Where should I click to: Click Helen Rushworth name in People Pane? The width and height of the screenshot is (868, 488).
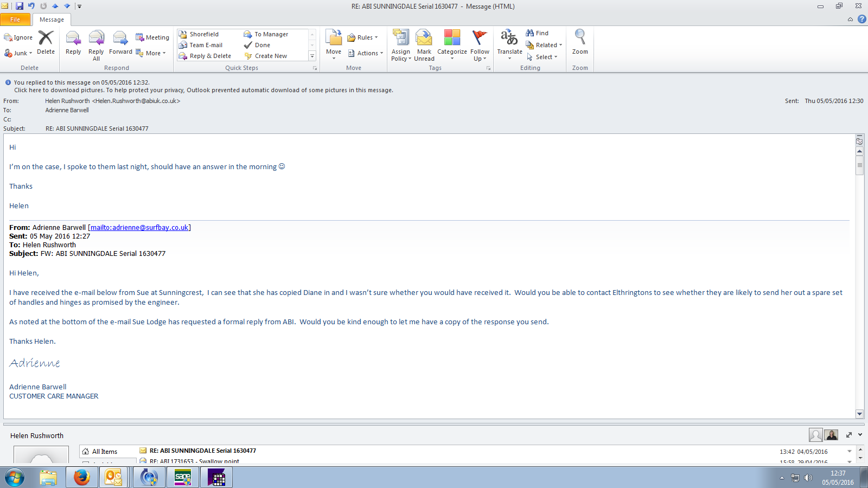(x=37, y=435)
